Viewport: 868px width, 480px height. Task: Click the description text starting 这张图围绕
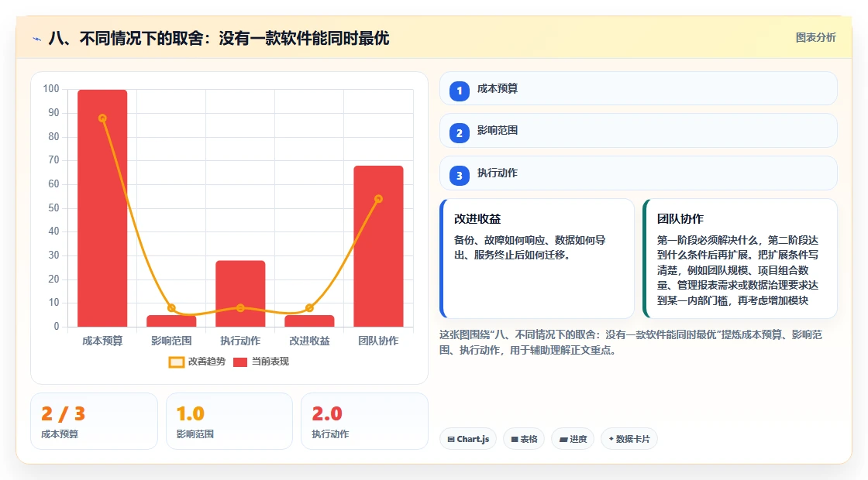click(631, 342)
